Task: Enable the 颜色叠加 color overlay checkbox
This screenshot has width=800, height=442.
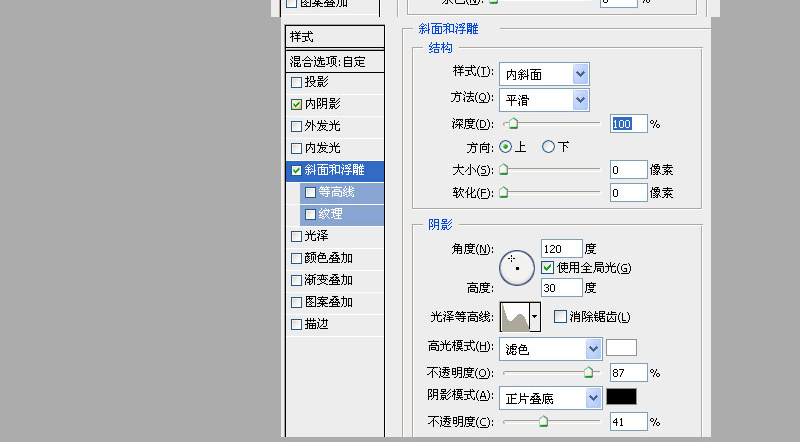Action: (x=296, y=258)
